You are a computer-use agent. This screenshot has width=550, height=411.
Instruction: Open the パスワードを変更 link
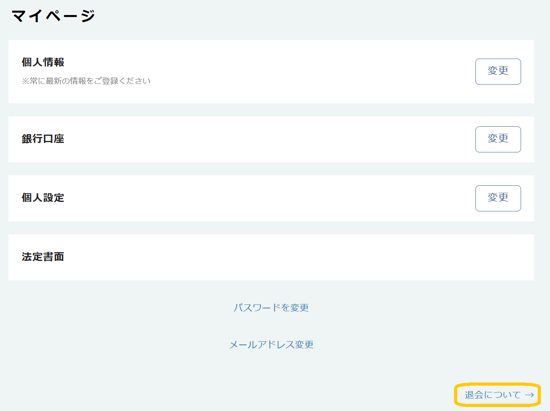271,308
